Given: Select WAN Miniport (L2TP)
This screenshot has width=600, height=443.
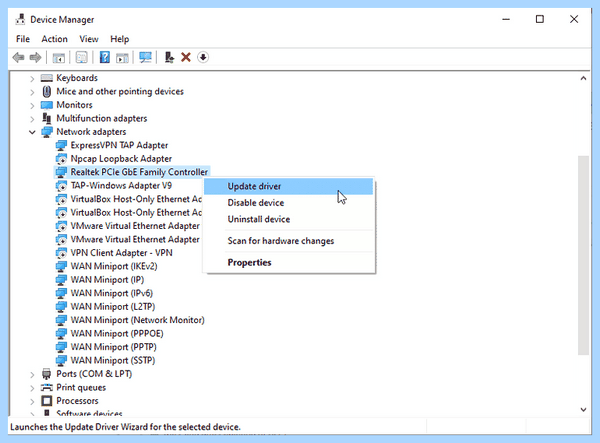Looking at the screenshot, I should pos(112,306).
